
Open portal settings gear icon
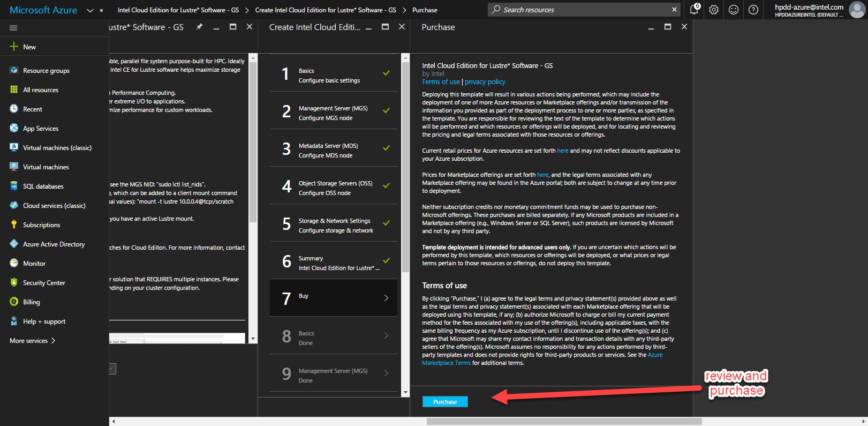[714, 10]
